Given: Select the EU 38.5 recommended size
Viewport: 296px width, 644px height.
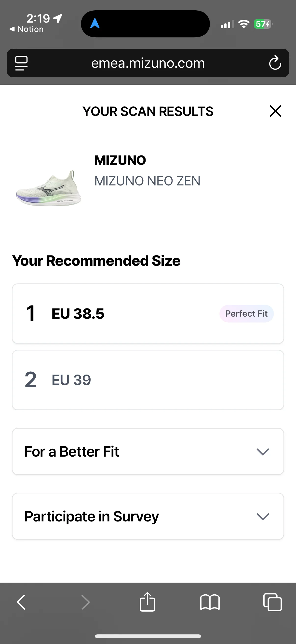Looking at the screenshot, I should (148, 313).
